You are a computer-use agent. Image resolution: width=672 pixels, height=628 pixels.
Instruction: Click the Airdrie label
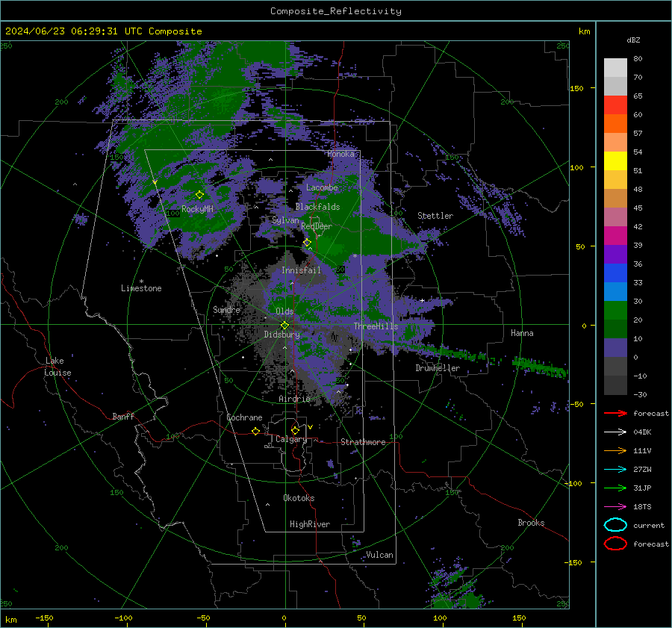(294, 399)
